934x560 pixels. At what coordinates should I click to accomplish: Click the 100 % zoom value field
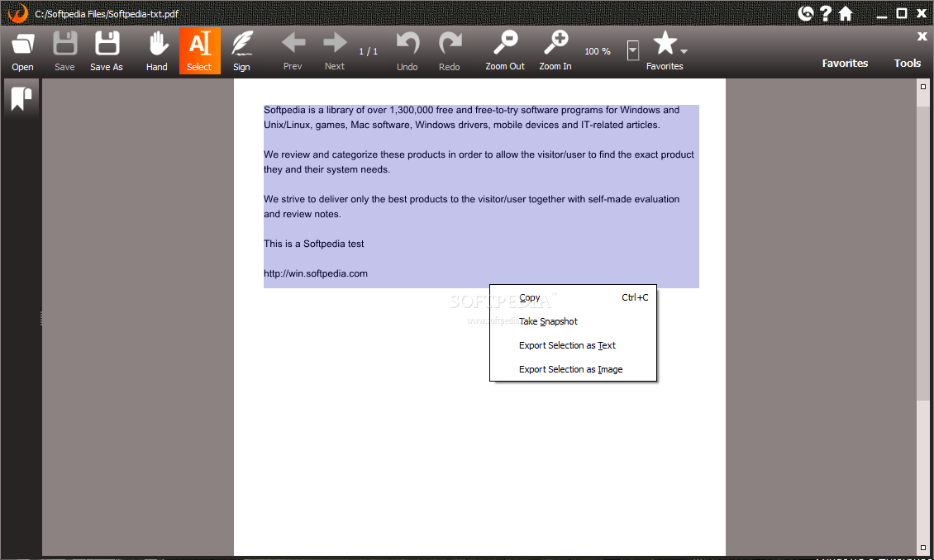[x=598, y=52]
